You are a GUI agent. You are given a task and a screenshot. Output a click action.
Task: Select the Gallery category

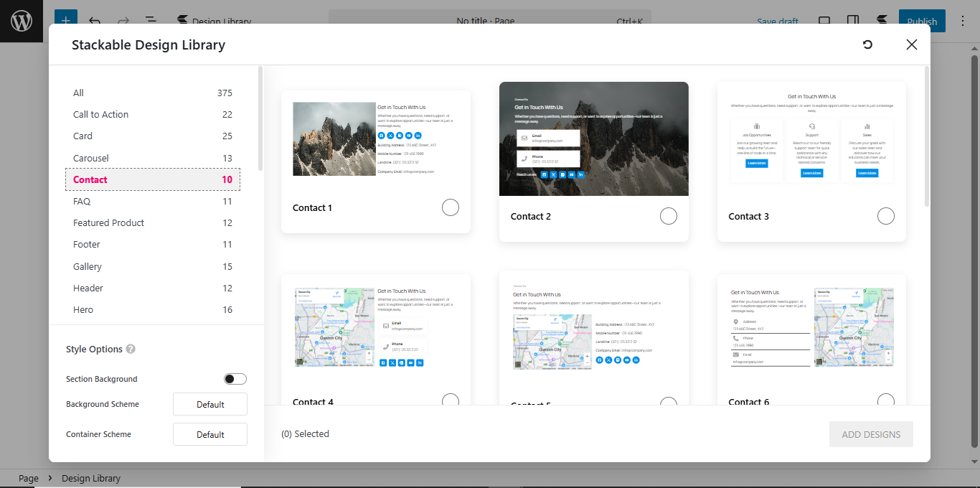pyautogui.click(x=153, y=266)
